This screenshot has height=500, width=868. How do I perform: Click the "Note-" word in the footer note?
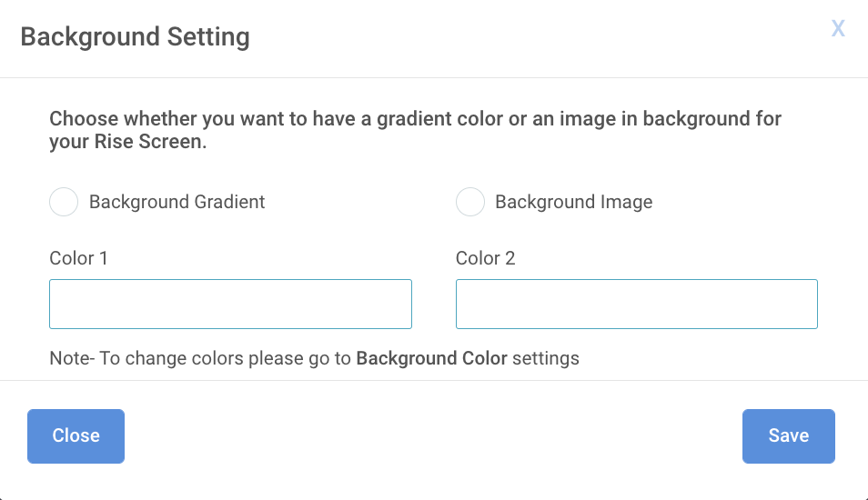71,358
